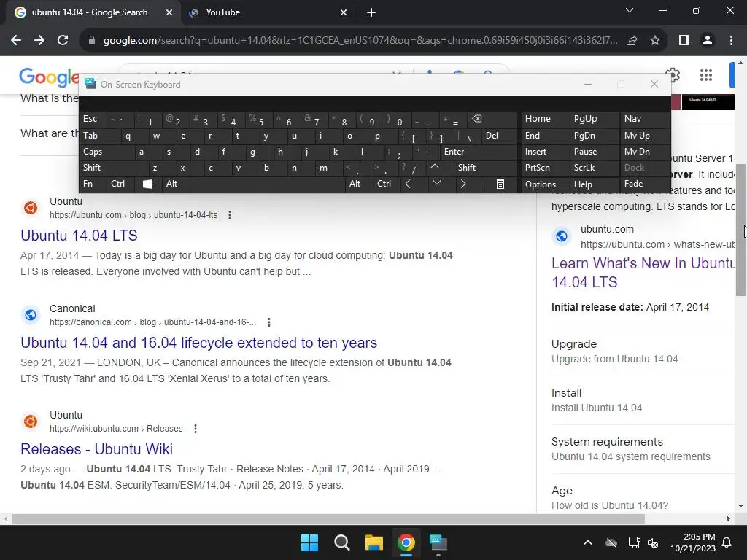Viewport: 747px width, 560px height.
Task: Open more options for Canonical result
Action: pos(269,322)
